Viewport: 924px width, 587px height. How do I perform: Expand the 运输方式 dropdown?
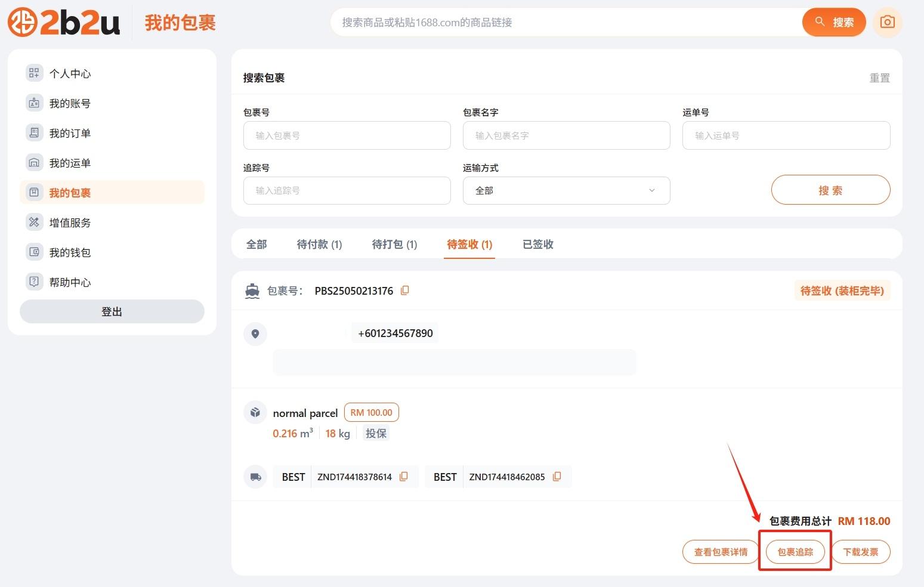pos(565,190)
